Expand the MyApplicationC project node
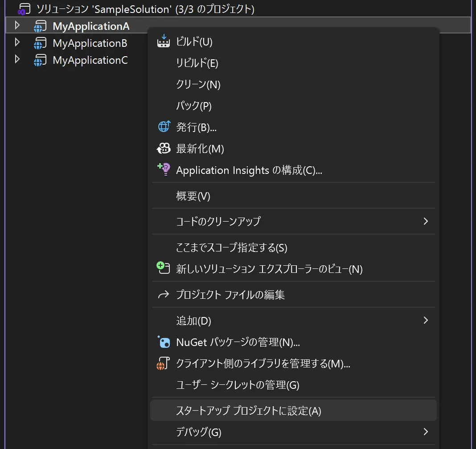The width and height of the screenshot is (476, 449). point(17,59)
